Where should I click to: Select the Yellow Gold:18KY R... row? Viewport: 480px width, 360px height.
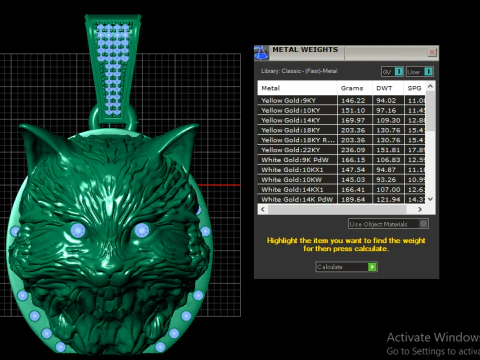[x=341, y=140]
